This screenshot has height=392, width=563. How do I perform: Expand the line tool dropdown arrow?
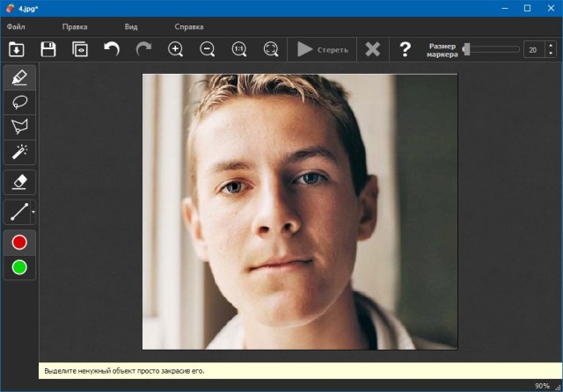[x=33, y=211]
